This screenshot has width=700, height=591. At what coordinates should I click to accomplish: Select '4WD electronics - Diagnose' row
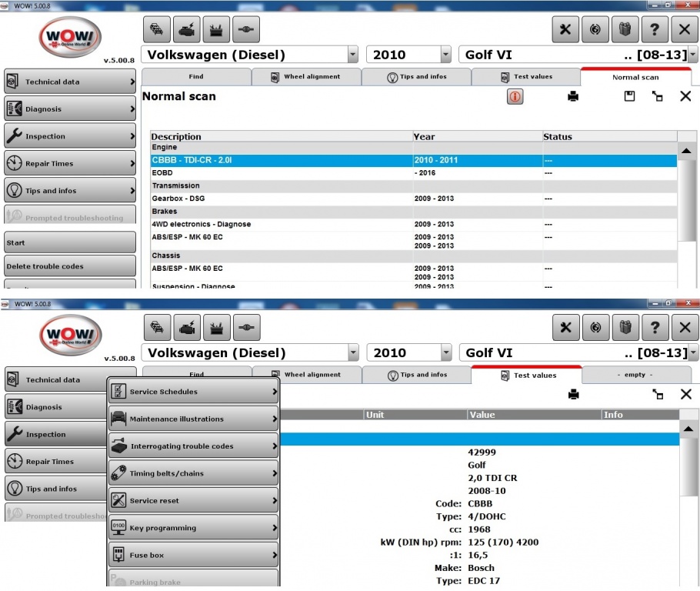click(x=413, y=224)
